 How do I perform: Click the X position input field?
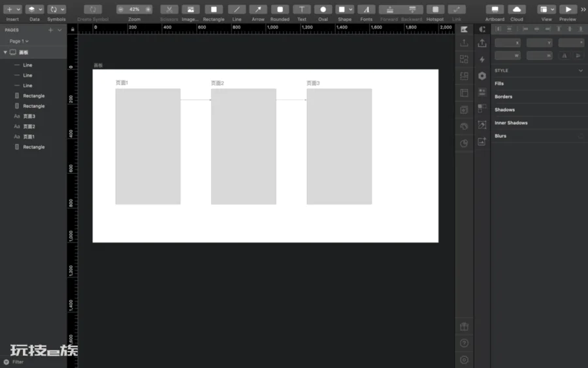tap(508, 42)
